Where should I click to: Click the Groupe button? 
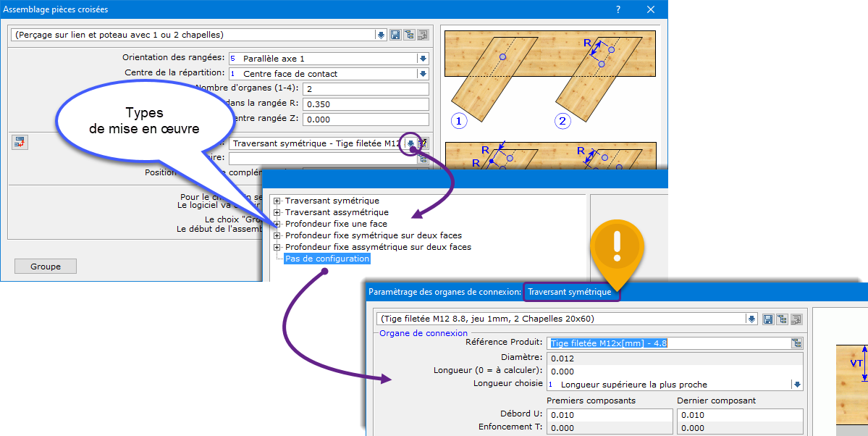(46, 267)
